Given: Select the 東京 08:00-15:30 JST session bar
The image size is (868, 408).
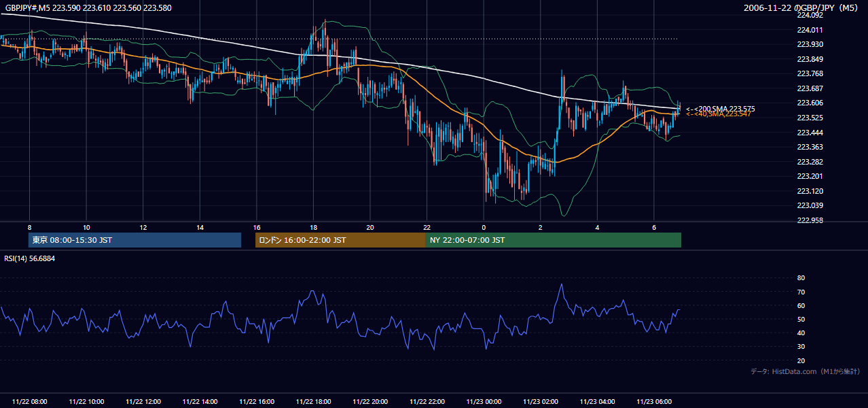Looking at the screenshot, I should 134,240.
